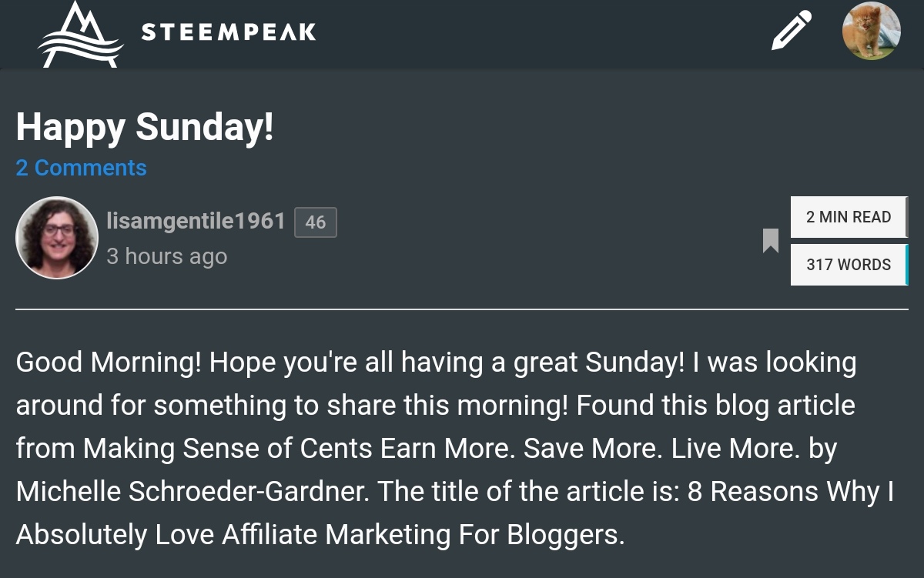Click the author's profile photo
The height and width of the screenshot is (578, 924).
pyautogui.click(x=57, y=238)
